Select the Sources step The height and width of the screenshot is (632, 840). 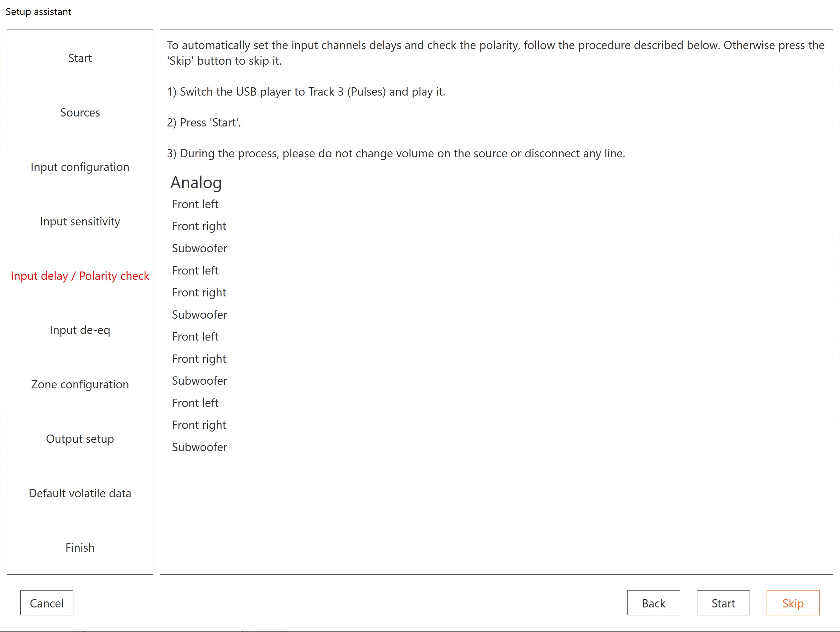click(80, 112)
